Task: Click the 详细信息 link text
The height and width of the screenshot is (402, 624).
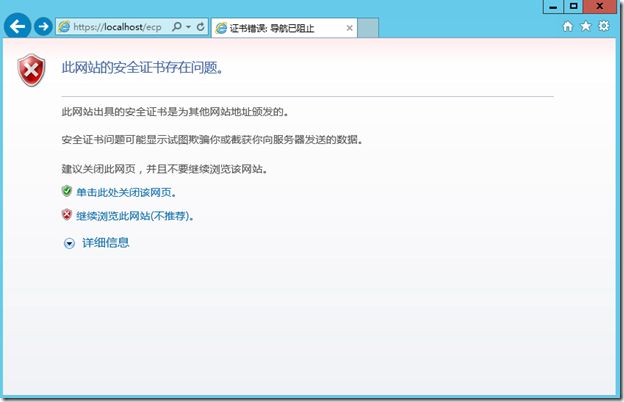Action: (106, 242)
